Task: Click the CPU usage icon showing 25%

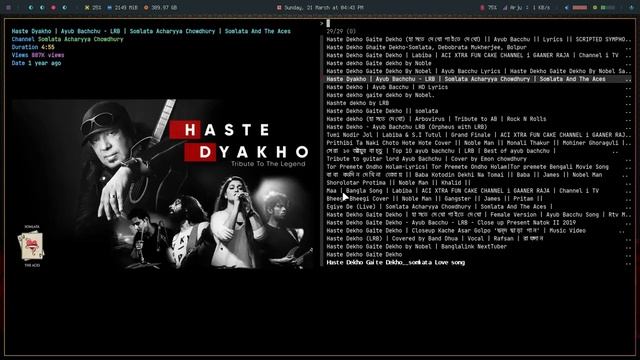Action: coord(87,7)
